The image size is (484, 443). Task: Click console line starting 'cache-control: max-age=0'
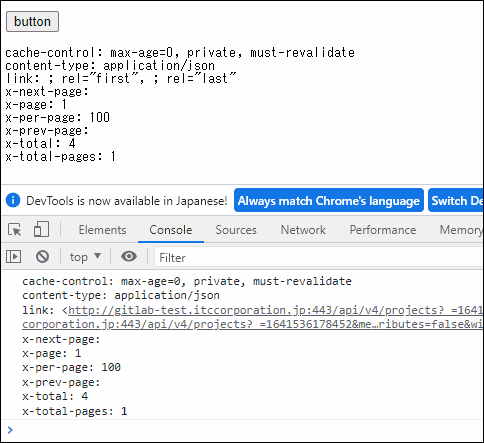coord(187,281)
